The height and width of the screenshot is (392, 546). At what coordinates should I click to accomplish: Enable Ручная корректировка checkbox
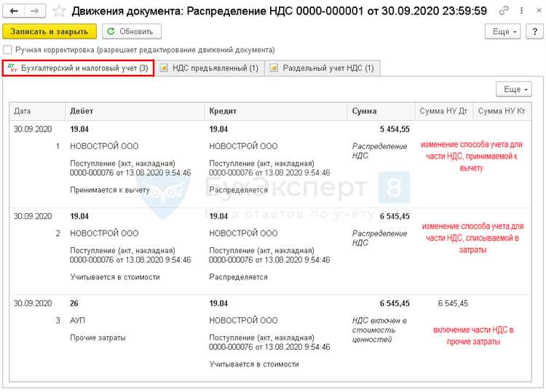click(x=7, y=49)
